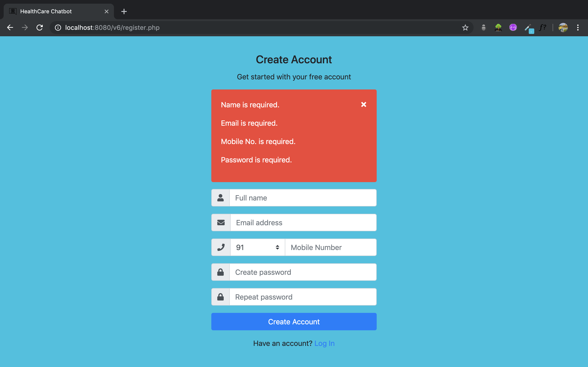Open the 91 country code dropdown
The height and width of the screenshot is (367, 588).
257,247
